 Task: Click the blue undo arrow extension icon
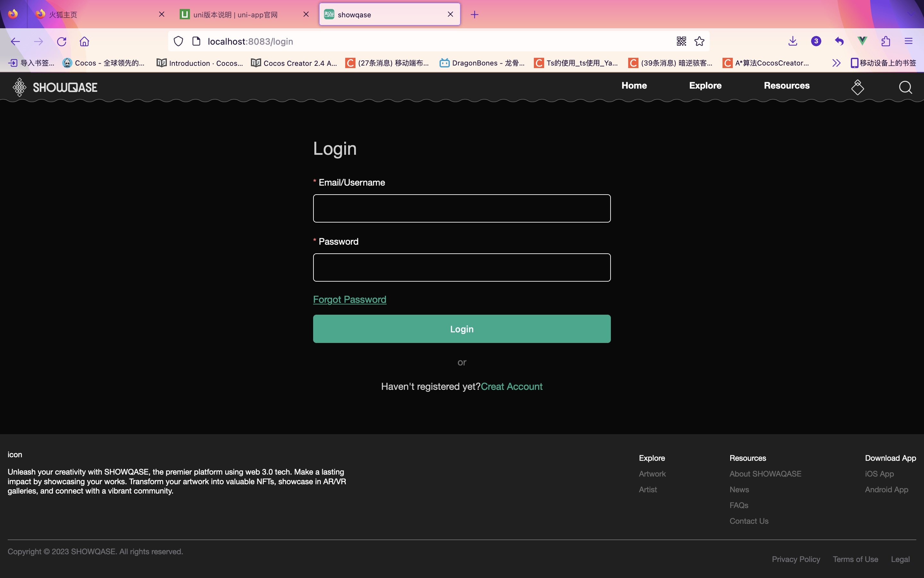[839, 41]
